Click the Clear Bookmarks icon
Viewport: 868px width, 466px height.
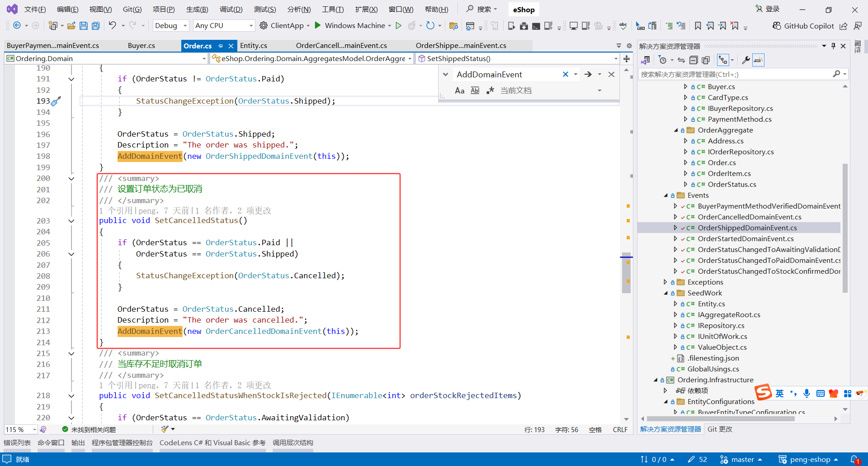click(735, 26)
